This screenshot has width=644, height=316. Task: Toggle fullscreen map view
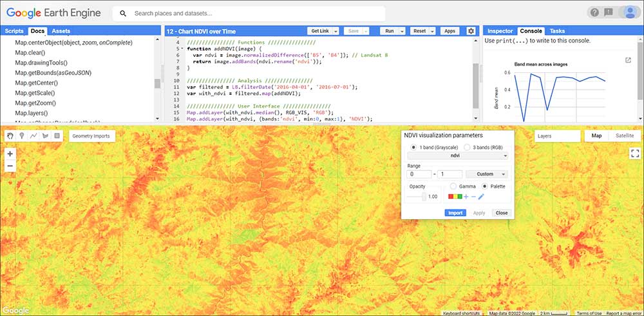click(635, 153)
